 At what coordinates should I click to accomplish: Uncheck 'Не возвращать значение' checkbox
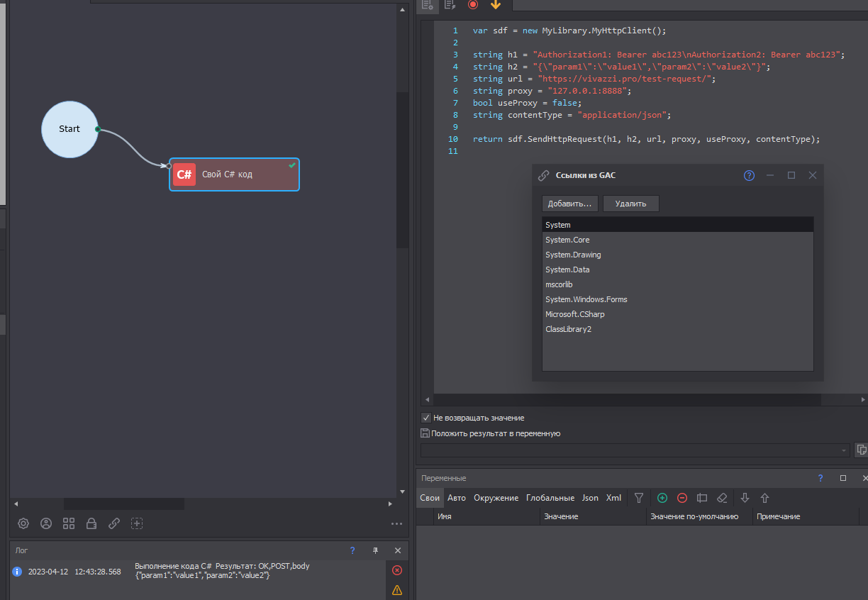pyautogui.click(x=426, y=418)
